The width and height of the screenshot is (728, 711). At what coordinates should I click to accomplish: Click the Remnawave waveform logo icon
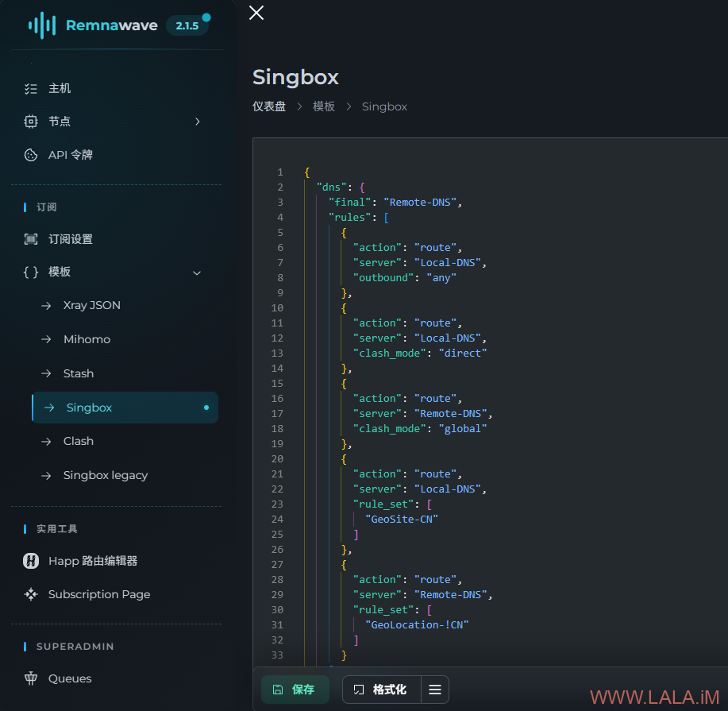(42, 25)
